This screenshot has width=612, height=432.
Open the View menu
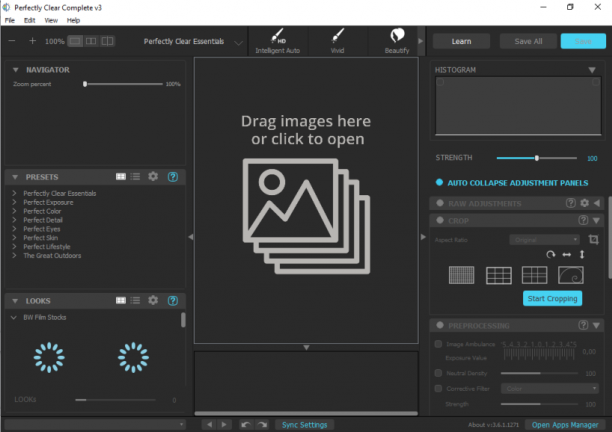pos(51,20)
